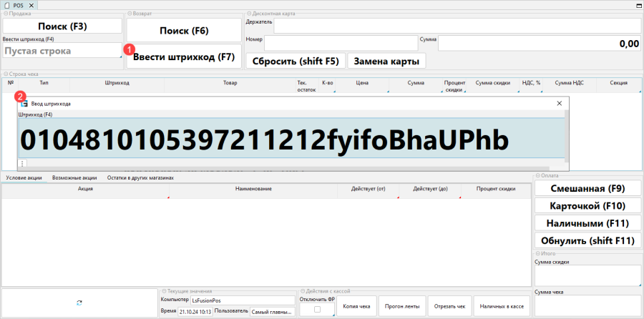Close the Ввод штрихкода dialog
Image resolution: width=644 pixels, height=319 pixels.
[560, 104]
